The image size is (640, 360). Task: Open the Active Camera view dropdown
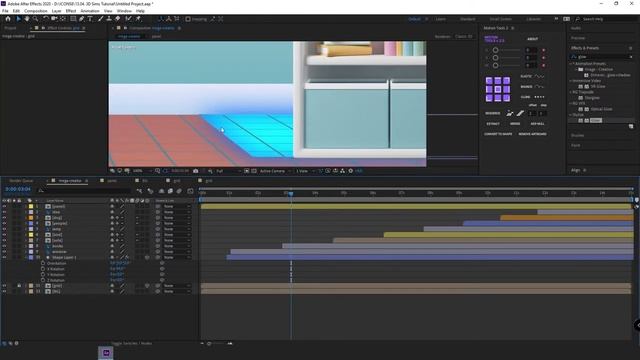pos(275,171)
